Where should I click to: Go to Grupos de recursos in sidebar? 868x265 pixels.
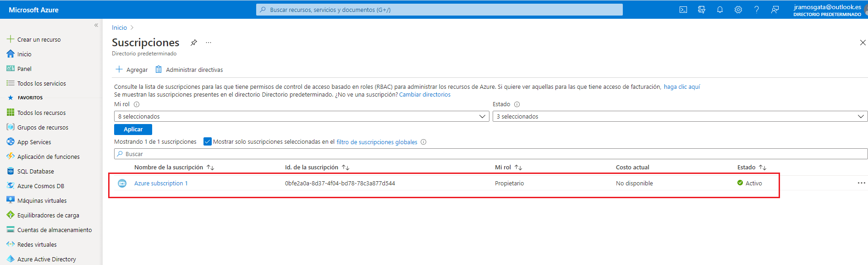click(43, 127)
